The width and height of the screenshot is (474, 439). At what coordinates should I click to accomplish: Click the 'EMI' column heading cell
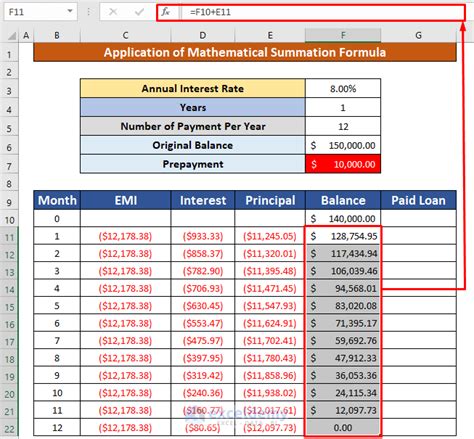coord(125,200)
